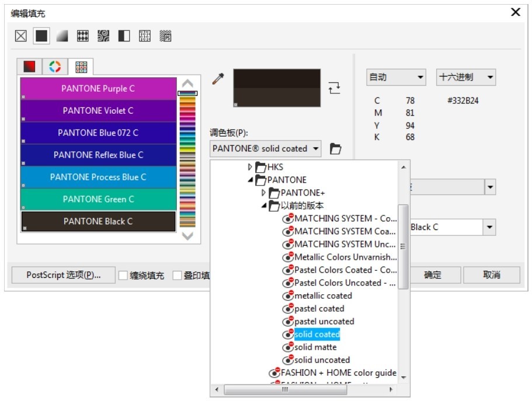Image resolution: width=532 pixels, height=401 pixels.
Task: Click the horizontal scroll left arrow
Action: (x=217, y=389)
